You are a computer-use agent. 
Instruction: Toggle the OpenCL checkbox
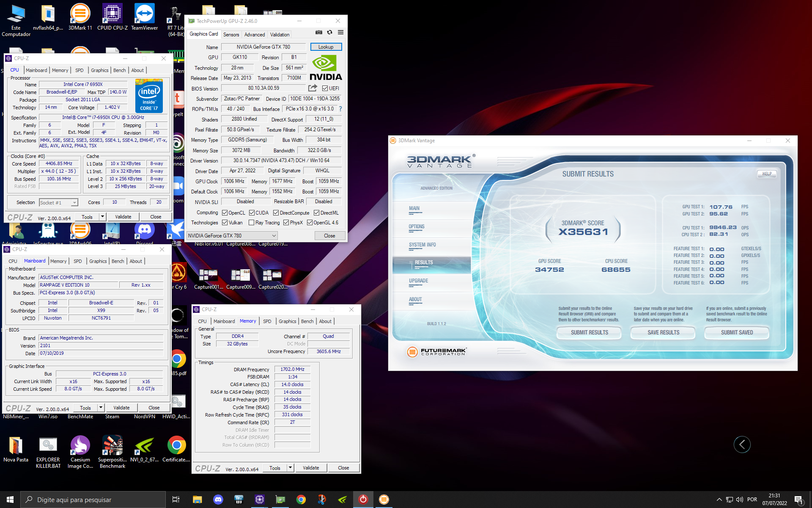(x=225, y=213)
